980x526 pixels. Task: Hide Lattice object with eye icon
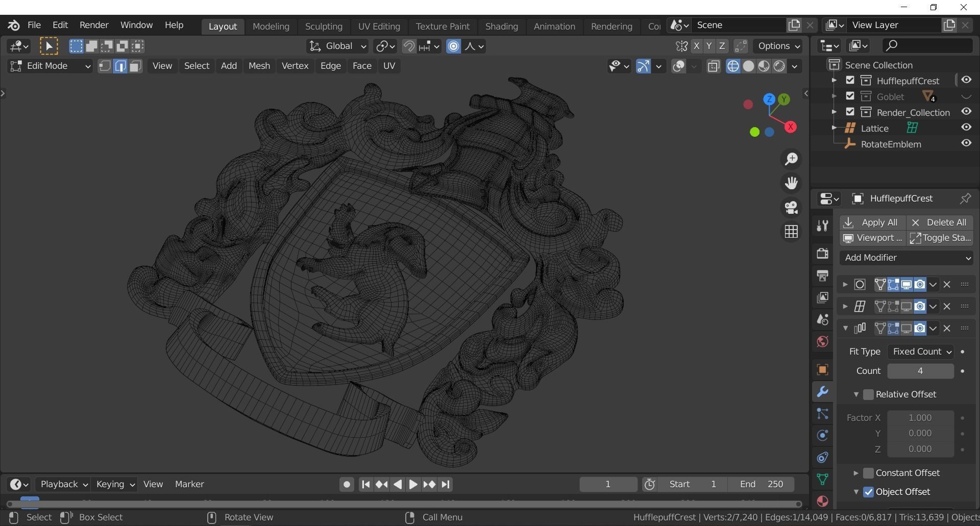[x=966, y=128]
